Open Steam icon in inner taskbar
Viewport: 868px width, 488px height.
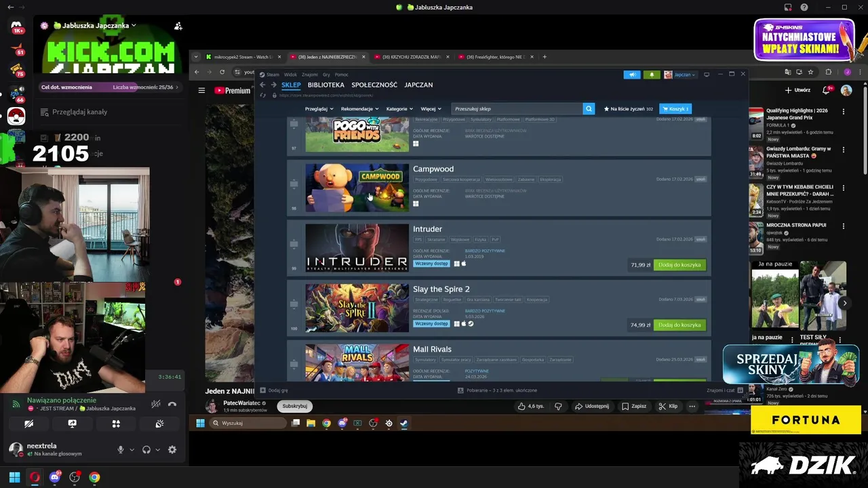(x=403, y=423)
